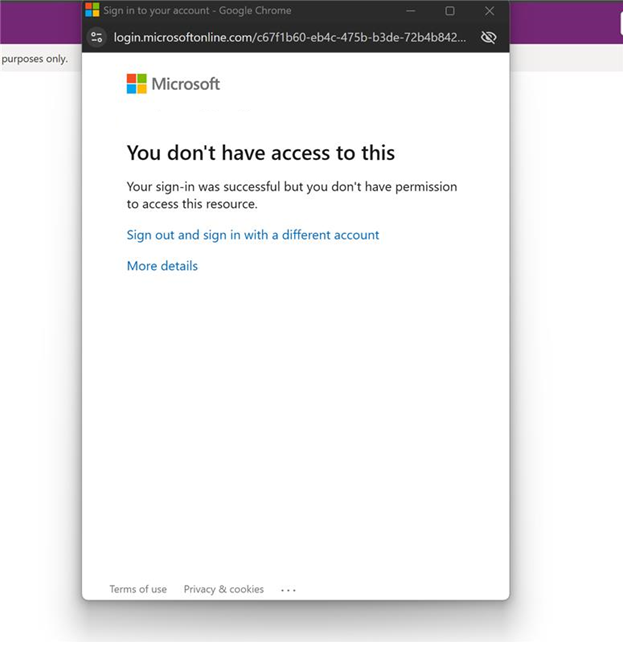Viewport: 625px width, 645px height.
Task: Click "purposes only." text in the background window
Action: click(x=35, y=59)
